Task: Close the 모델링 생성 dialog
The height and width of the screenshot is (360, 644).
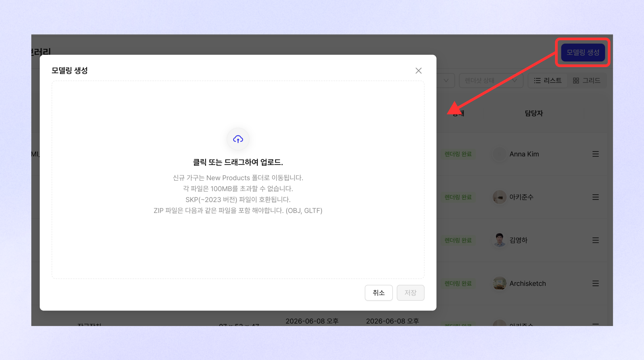Action: click(418, 71)
